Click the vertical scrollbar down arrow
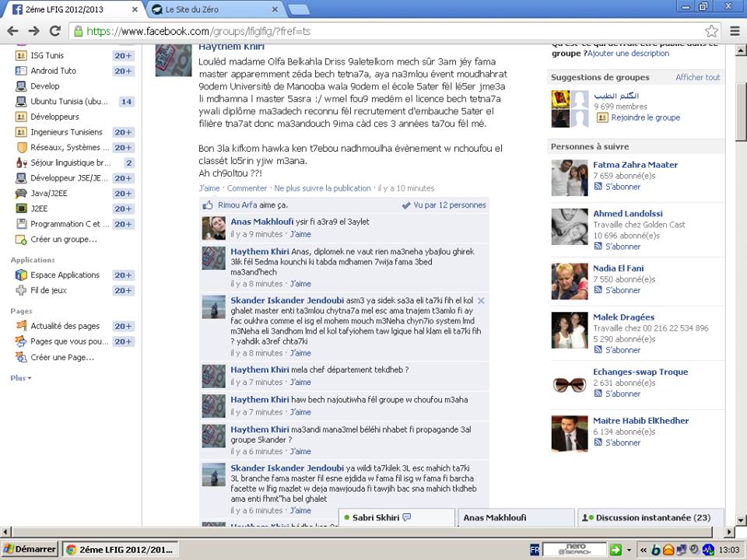The height and width of the screenshot is (560, 747). [x=740, y=520]
